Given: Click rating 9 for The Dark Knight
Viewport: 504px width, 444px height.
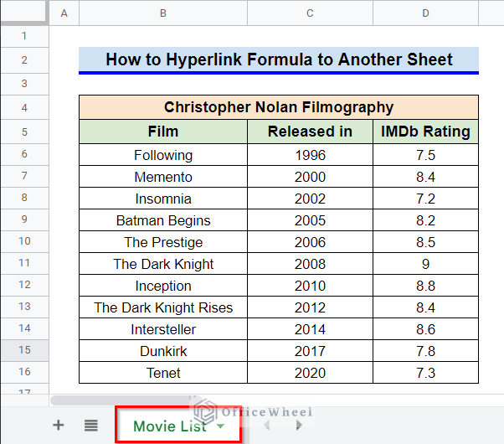Looking at the screenshot, I should coord(425,264).
